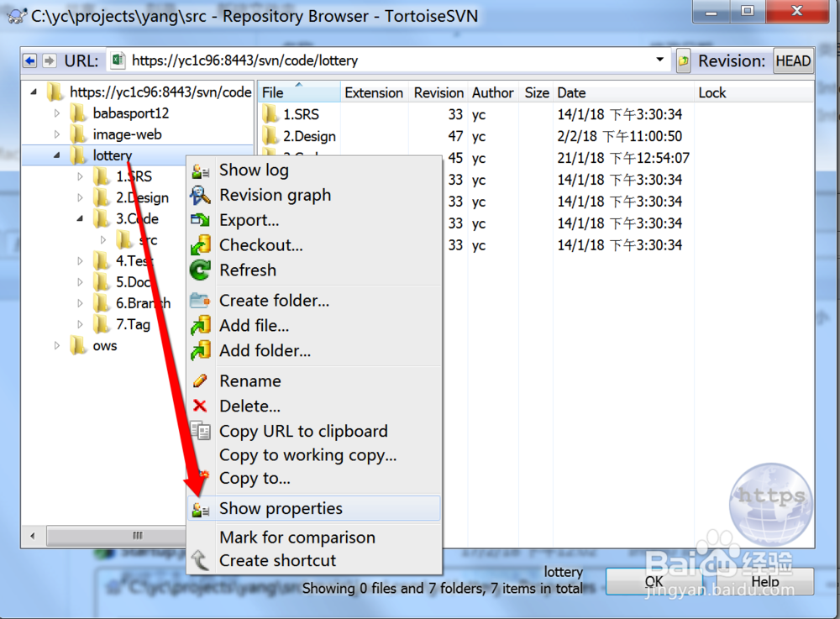Choose Show properties menu entry
The image size is (840, 619).
click(314, 509)
